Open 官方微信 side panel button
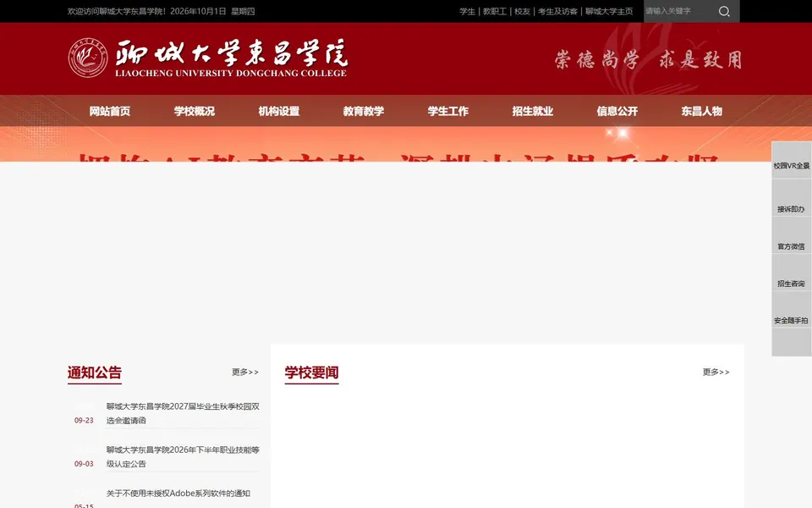 pyautogui.click(x=792, y=235)
